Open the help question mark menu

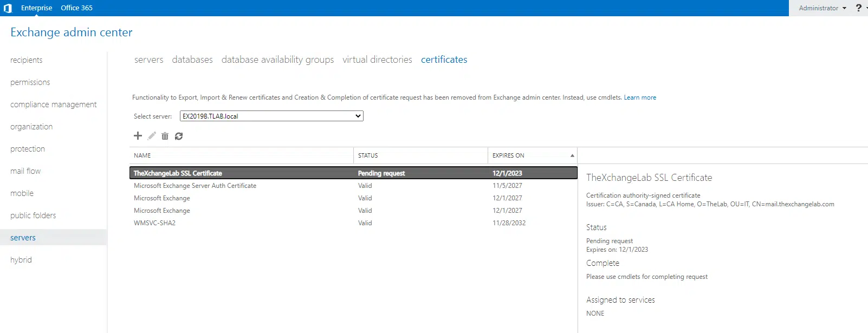coord(858,8)
